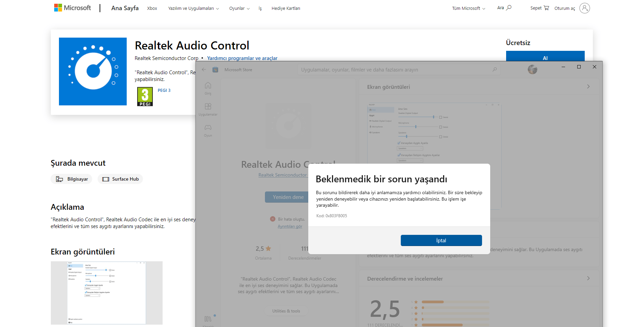Click the red error icon beside 'Bir hata oluştu'
This screenshot has width=644, height=327.
click(273, 219)
